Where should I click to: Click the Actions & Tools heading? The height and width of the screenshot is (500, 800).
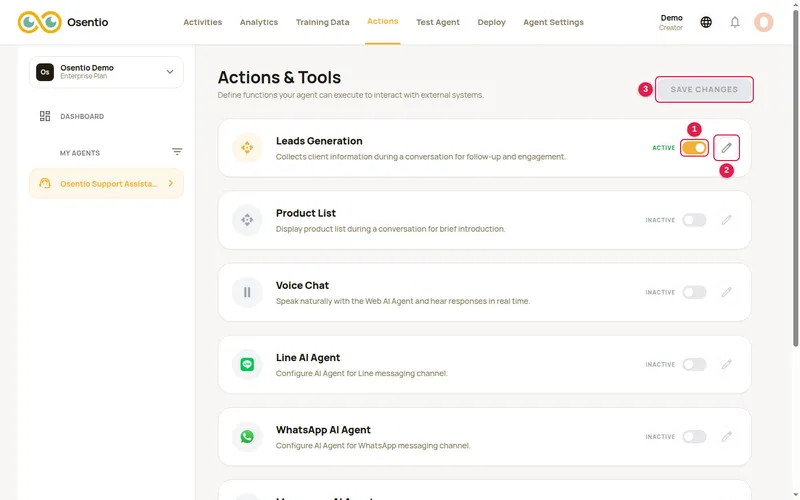[279, 77]
